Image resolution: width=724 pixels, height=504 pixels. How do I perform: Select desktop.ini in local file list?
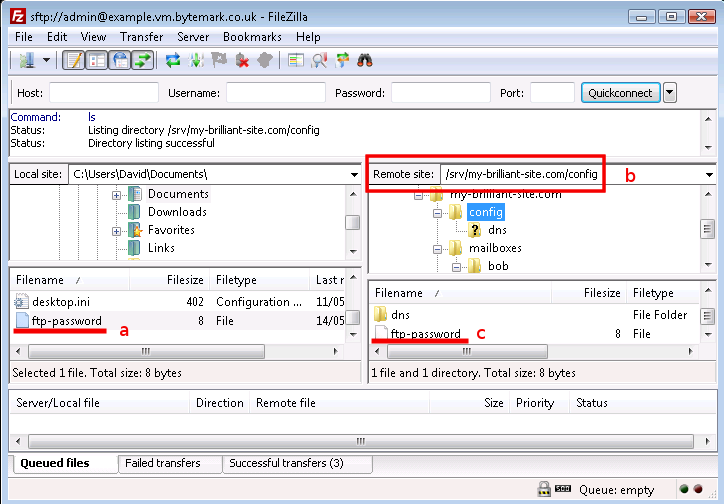61,302
